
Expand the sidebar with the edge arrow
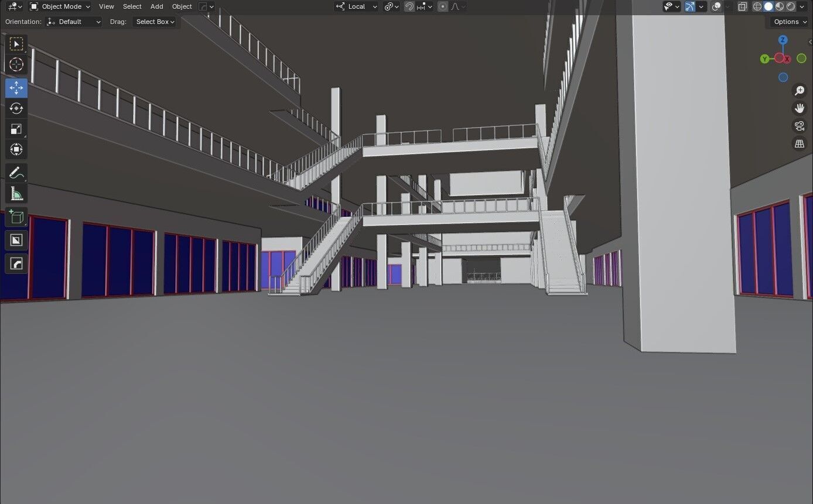pyautogui.click(x=809, y=42)
